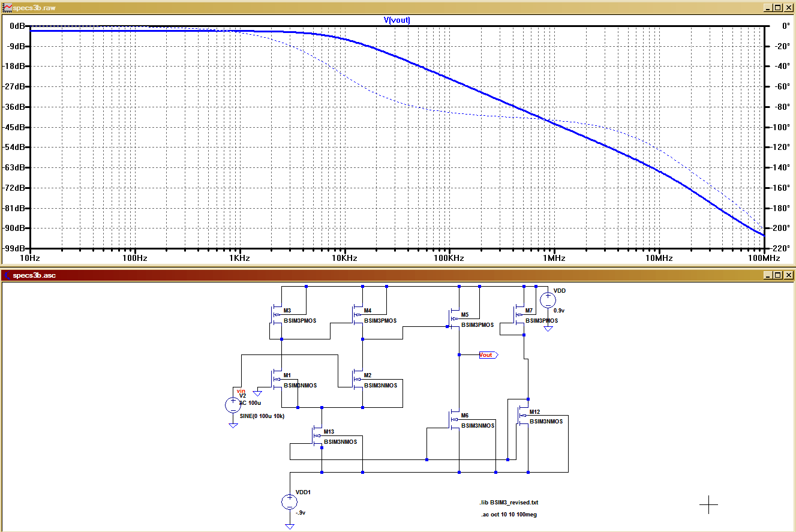
Task: Click the Vout output net label
Action: [488, 355]
